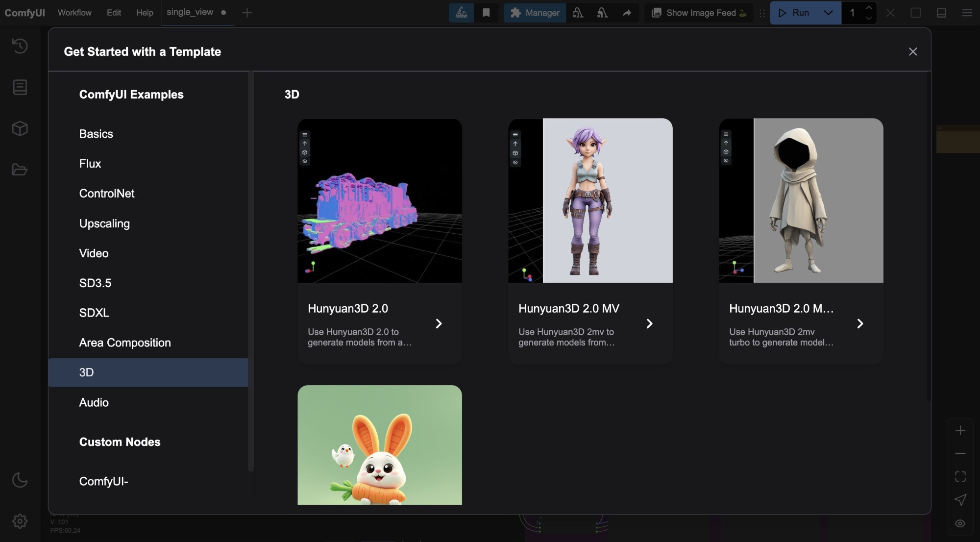Select the SDXL template category
Viewport: 980px width, 542px height.
148,313
